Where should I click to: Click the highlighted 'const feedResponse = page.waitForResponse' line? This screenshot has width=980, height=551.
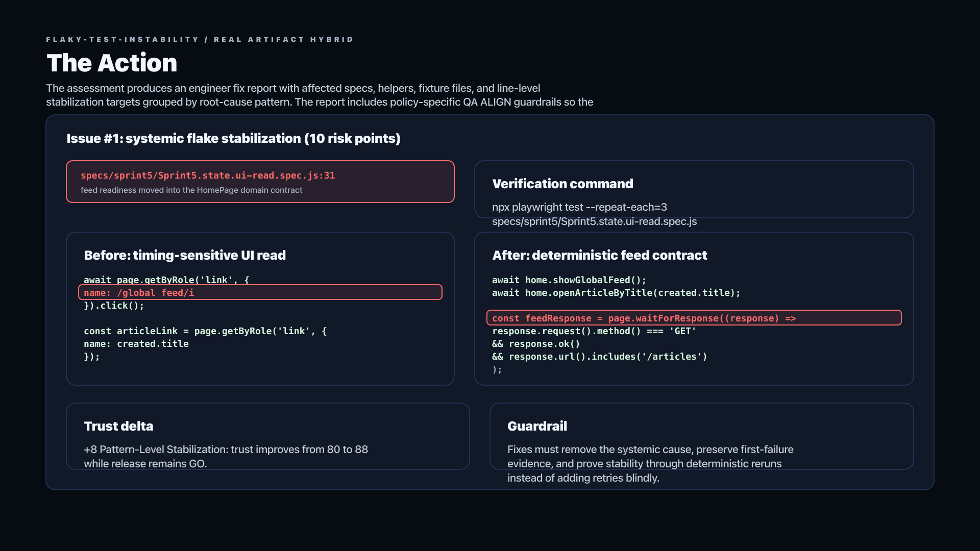(694, 318)
